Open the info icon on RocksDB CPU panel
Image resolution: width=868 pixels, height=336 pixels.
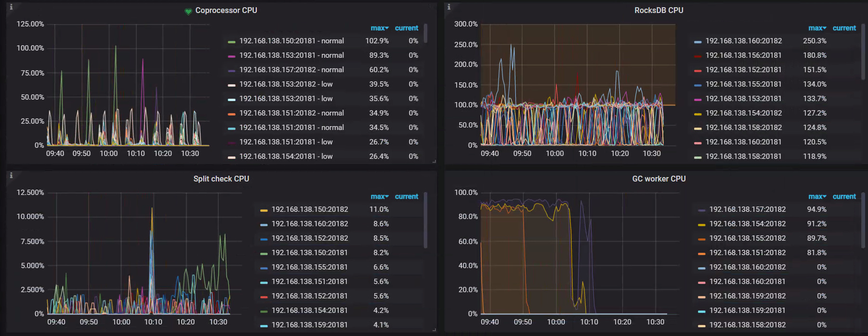(449, 7)
